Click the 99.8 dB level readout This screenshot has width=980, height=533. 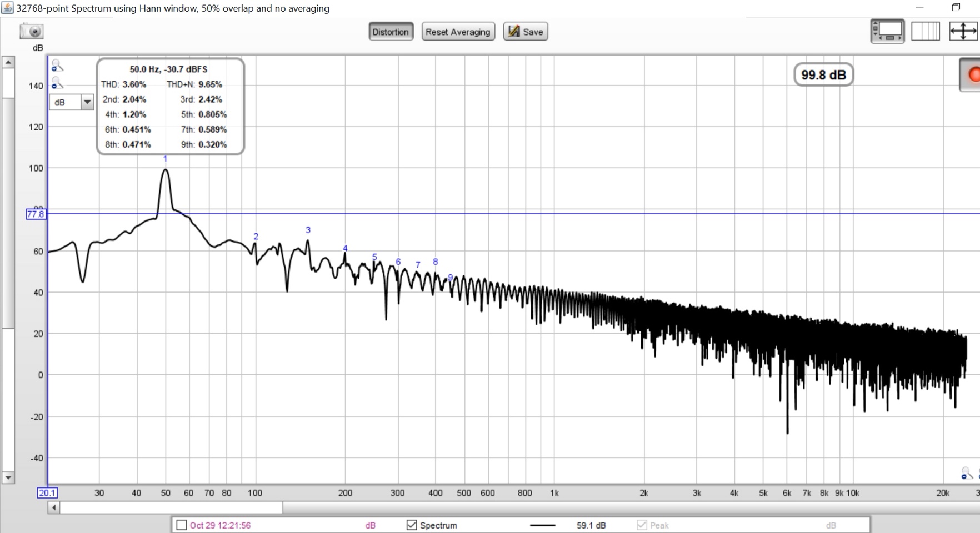click(823, 74)
